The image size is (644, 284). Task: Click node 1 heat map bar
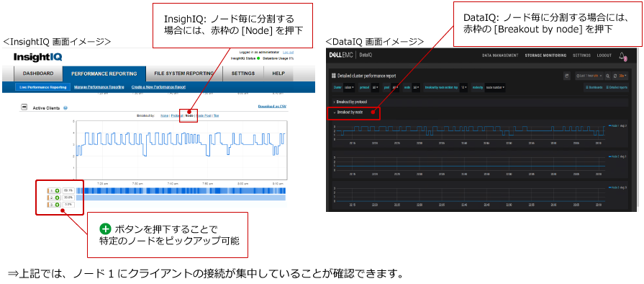click(x=181, y=190)
